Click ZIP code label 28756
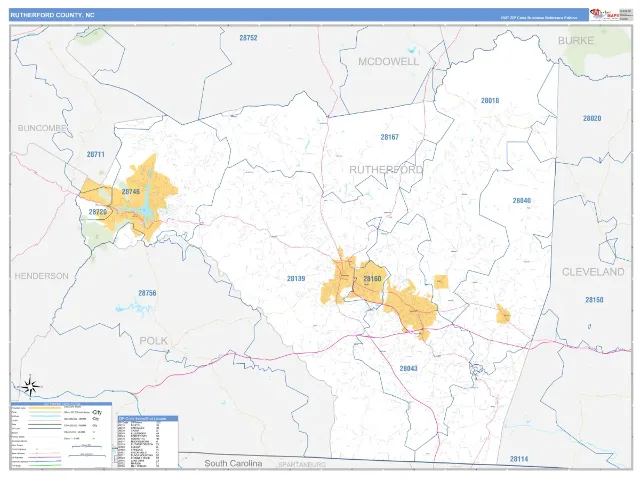Screen dimensions: 640x480 pyautogui.click(x=147, y=293)
